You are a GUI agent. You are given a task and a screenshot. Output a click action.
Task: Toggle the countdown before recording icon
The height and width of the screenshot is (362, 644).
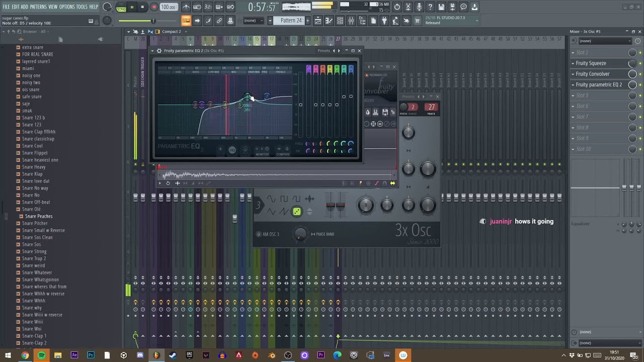pos(208,7)
